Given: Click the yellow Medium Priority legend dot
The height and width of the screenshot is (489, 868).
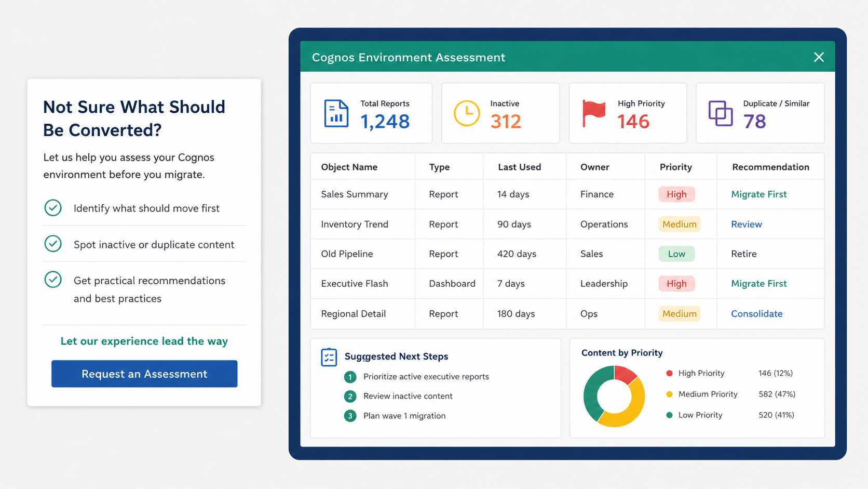Looking at the screenshot, I should tap(669, 394).
